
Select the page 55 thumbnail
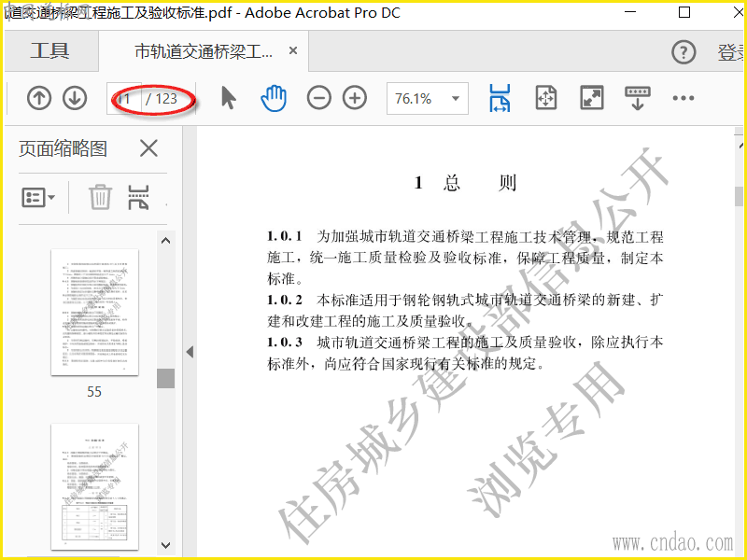[95, 313]
